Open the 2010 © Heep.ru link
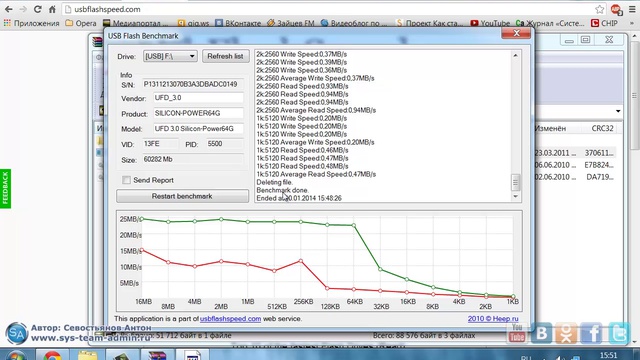Image resolution: width=640 pixels, height=360 pixels. 493,319
